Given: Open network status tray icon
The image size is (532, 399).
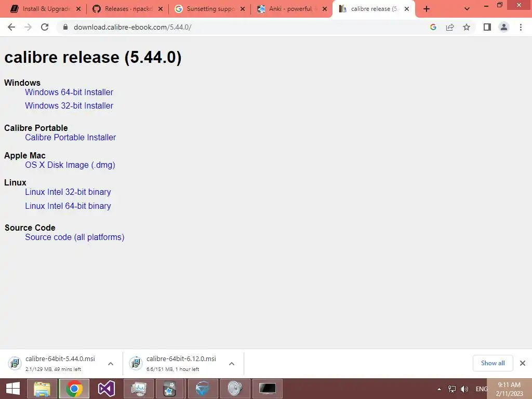Looking at the screenshot, I should (452, 389).
